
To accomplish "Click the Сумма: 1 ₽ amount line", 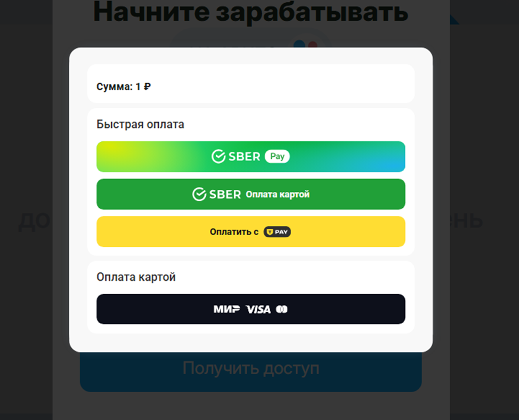I will pyautogui.click(x=124, y=86).
